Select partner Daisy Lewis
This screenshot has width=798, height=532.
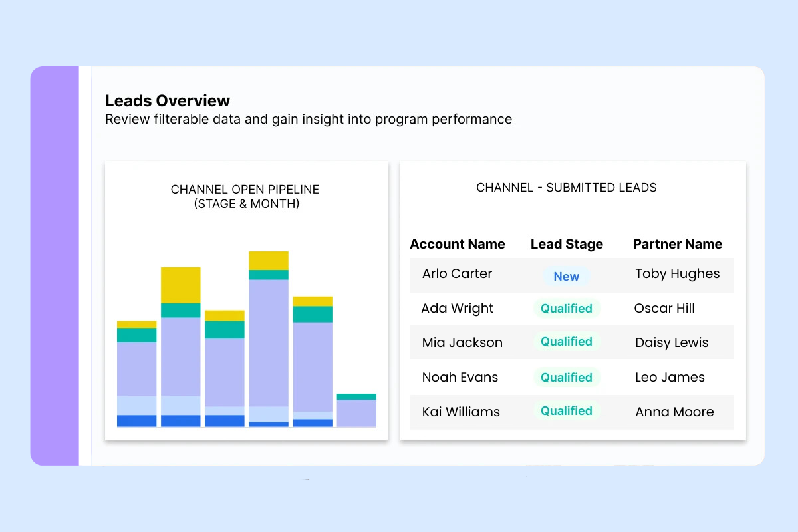tap(672, 343)
